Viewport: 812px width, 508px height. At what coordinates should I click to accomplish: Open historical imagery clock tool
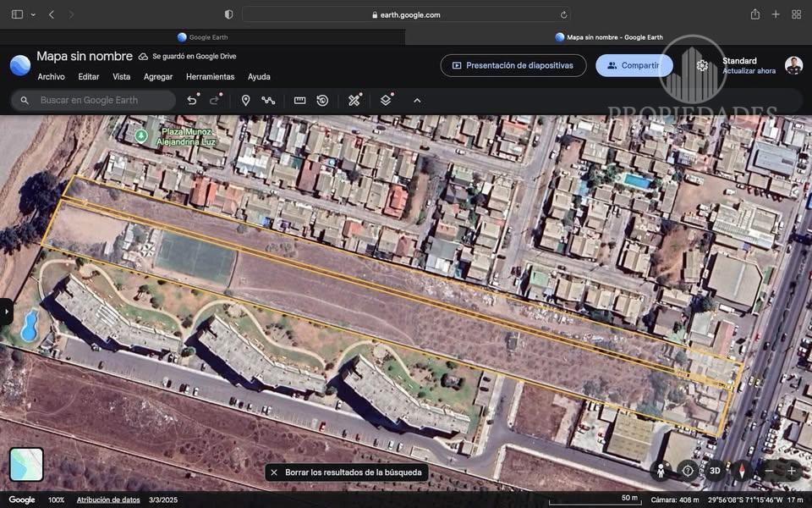click(x=322, y=100)
